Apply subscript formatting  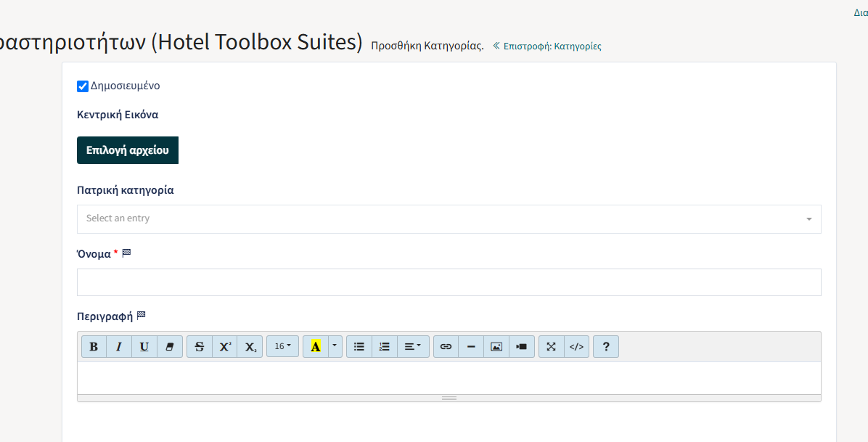(x=250, y=347)
